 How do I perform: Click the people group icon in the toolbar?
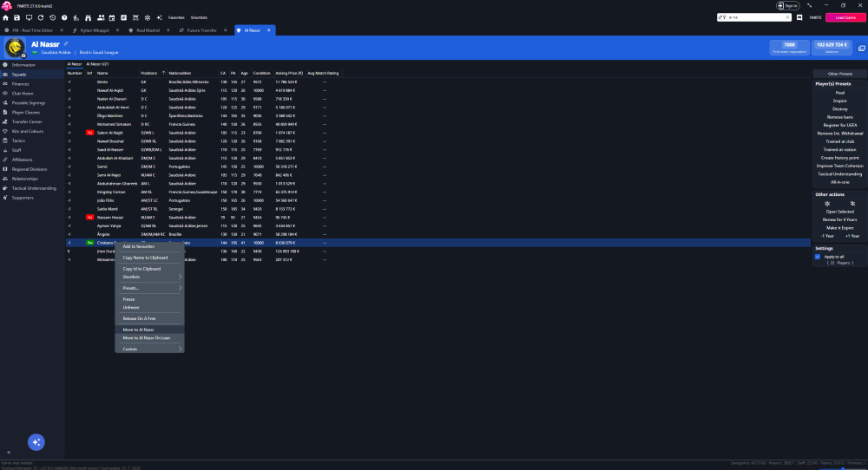point(101,17)
